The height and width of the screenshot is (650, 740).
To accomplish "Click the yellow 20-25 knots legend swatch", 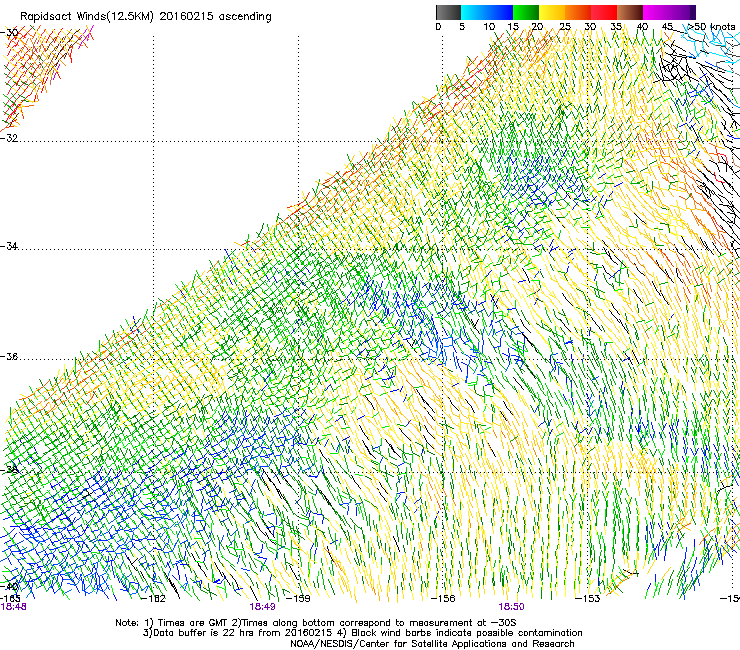I will click(x=552, y=12).
